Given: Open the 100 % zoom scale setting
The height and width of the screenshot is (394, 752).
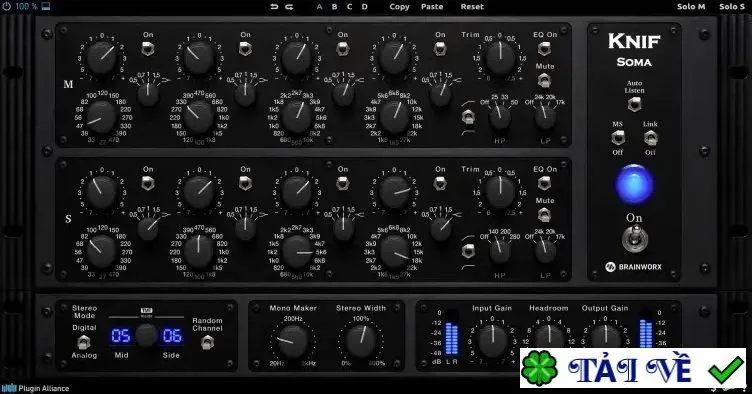Looking at the screenshot, I should pyautogui.click(x=26, y=6).
